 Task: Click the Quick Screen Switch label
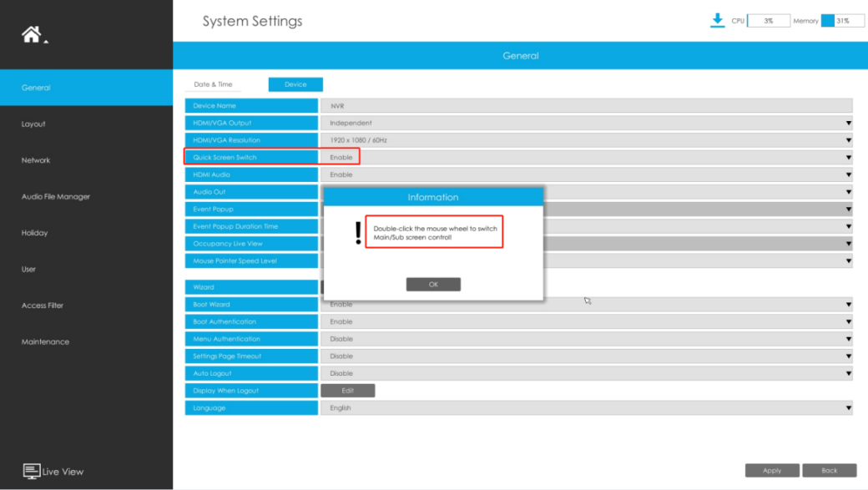[x=251, y=157]
